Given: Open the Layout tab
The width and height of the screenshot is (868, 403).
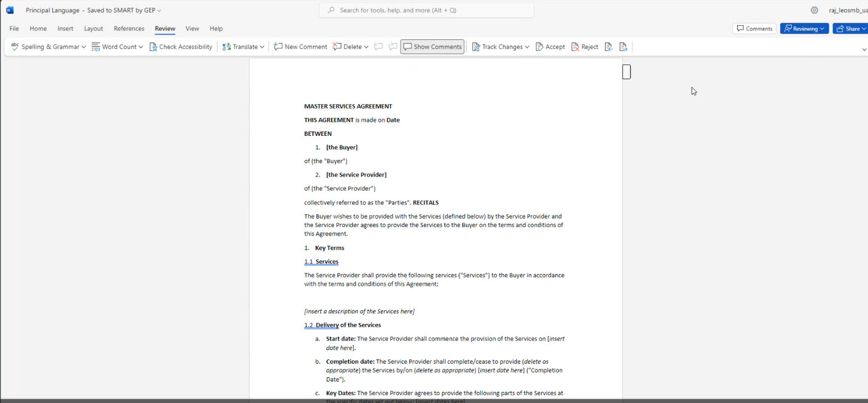Looking at the screenshot, I should (x=93, y=29).
